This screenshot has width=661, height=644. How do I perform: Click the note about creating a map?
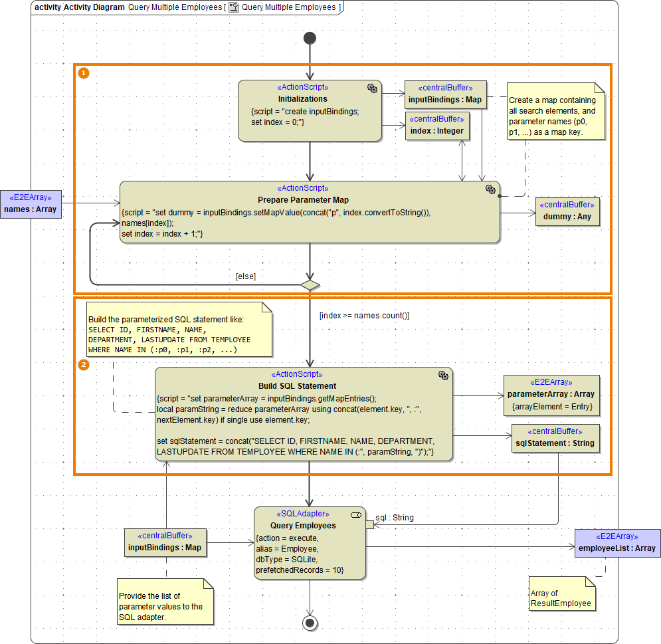tap(555, 111)
